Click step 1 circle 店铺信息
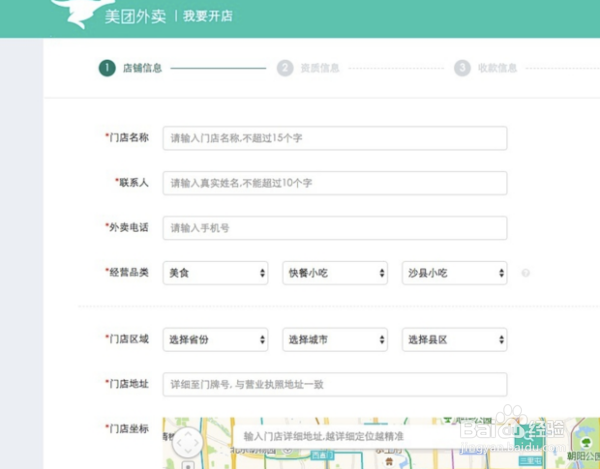 coord(107,68)
